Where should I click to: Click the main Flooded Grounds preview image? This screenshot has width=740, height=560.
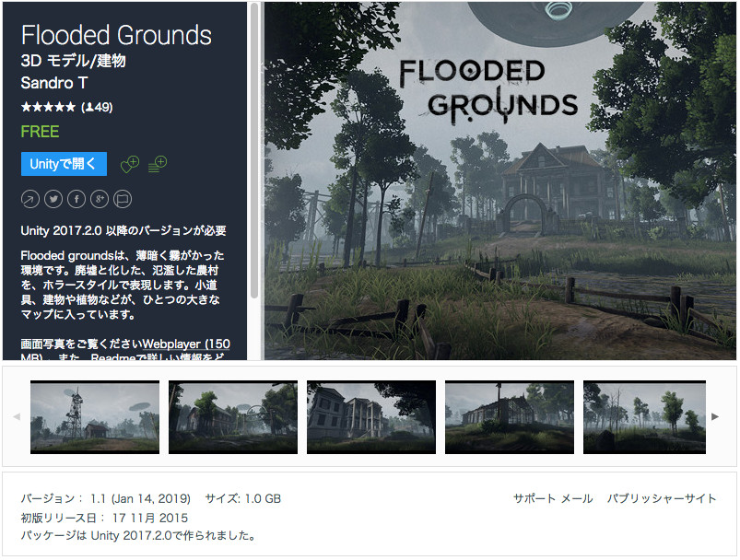click(499, 181)
